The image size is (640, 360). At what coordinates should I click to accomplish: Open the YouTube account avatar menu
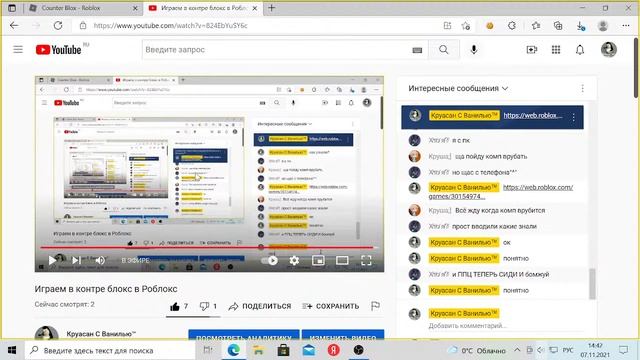609,50
